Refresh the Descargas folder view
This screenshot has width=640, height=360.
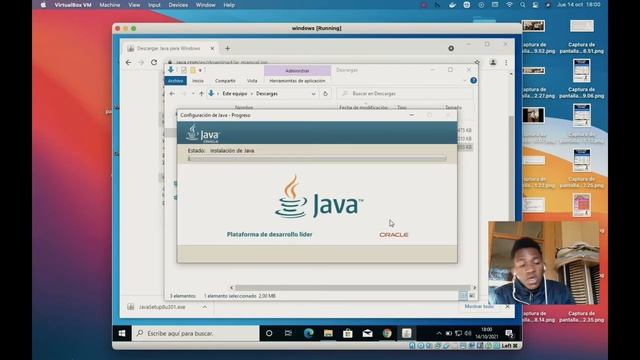pyautogui.click(x=325, y=93)
